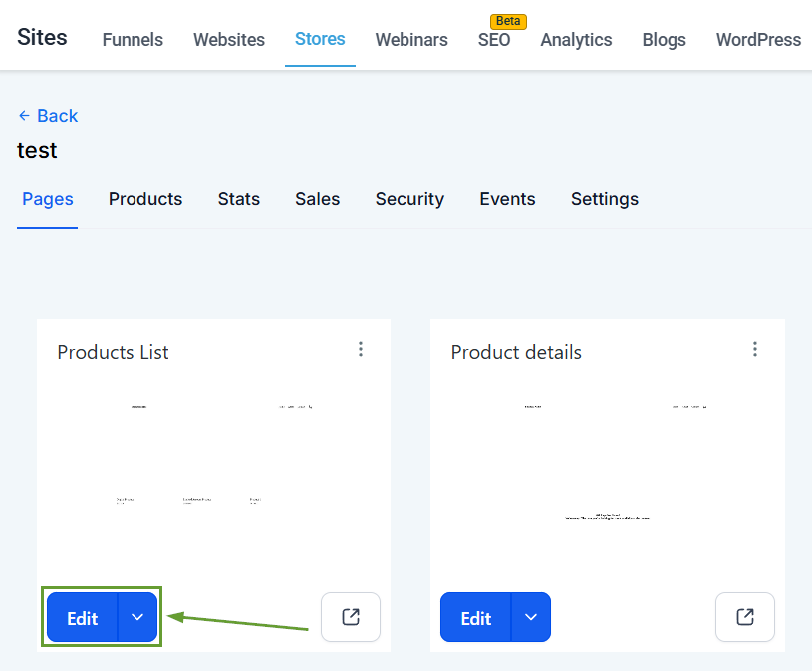Image resolution: width=812 pixels, height=671 pixels.
Task: Click Edit button on Product details card
Action: (x=476, y=618)
